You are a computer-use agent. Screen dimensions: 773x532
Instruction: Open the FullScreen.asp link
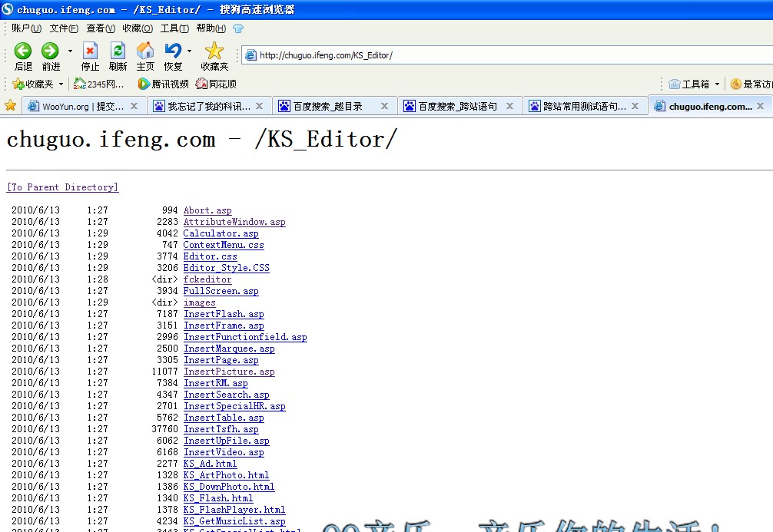click(x=221, y=291)
